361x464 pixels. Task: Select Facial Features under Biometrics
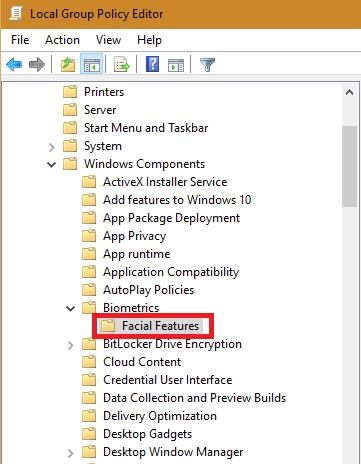tap(160, 326)
